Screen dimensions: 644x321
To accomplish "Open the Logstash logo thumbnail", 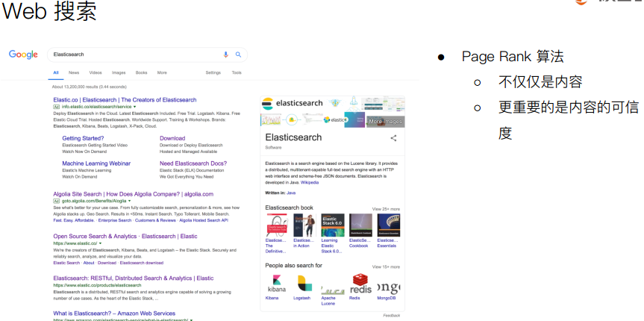I will tap(304, 284).
